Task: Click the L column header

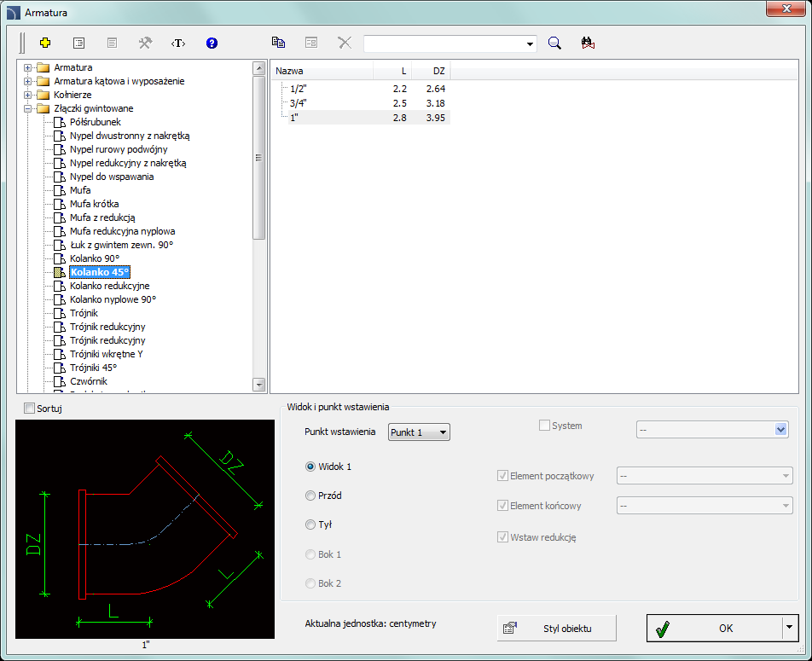Action: (x=392, y=71)
